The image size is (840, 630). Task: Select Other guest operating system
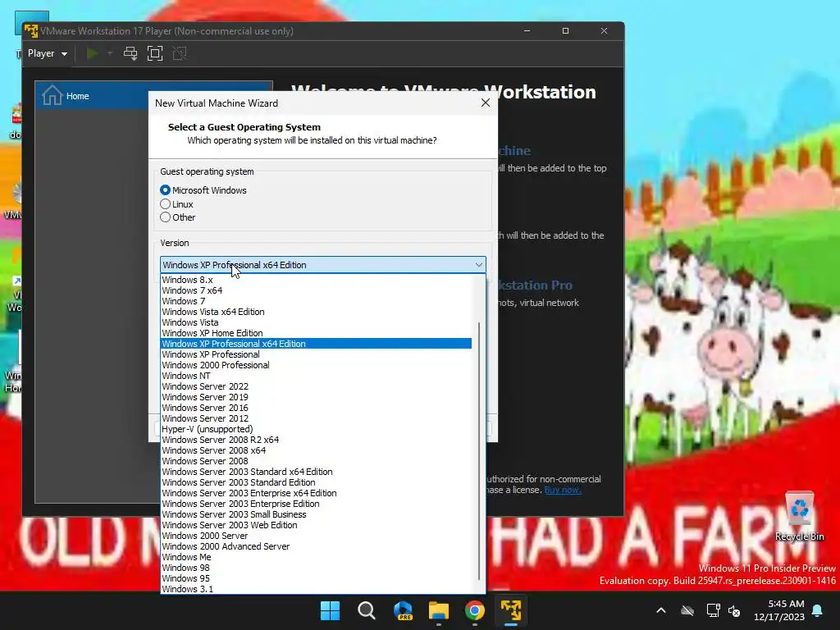(177, 217)
